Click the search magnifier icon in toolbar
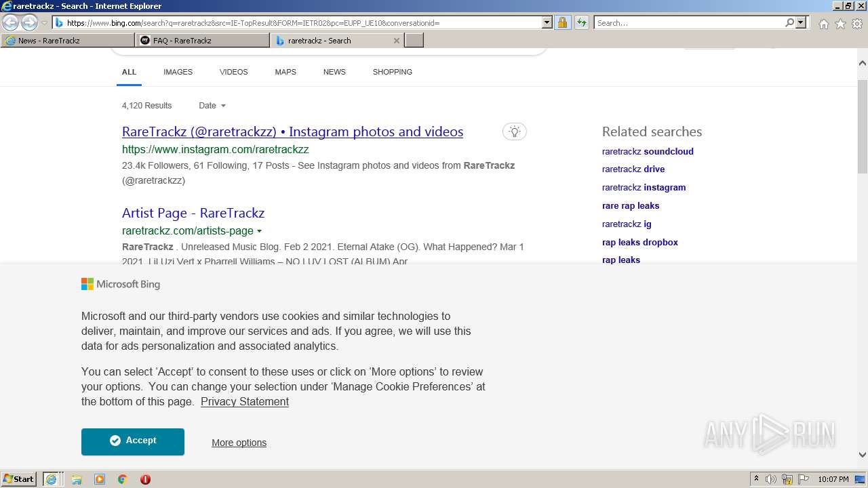Image resolution: width=868 pixels, height=488 pixels. tap(789, 22)
